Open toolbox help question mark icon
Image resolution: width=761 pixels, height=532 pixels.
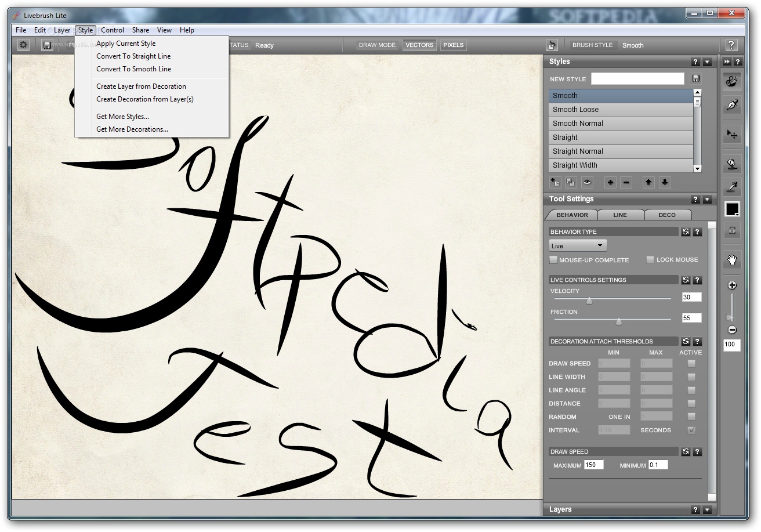pyautogui.click(x=738, y=62)
